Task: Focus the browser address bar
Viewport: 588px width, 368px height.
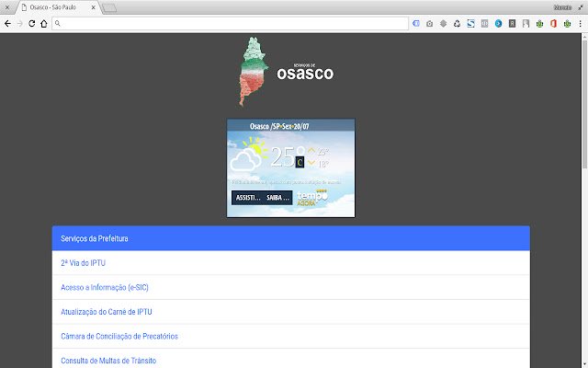Action: tap(231, 24)
